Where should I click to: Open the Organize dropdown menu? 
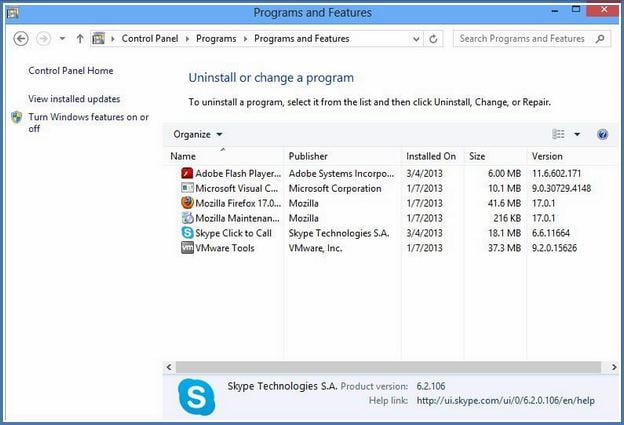tap(197, 135)
